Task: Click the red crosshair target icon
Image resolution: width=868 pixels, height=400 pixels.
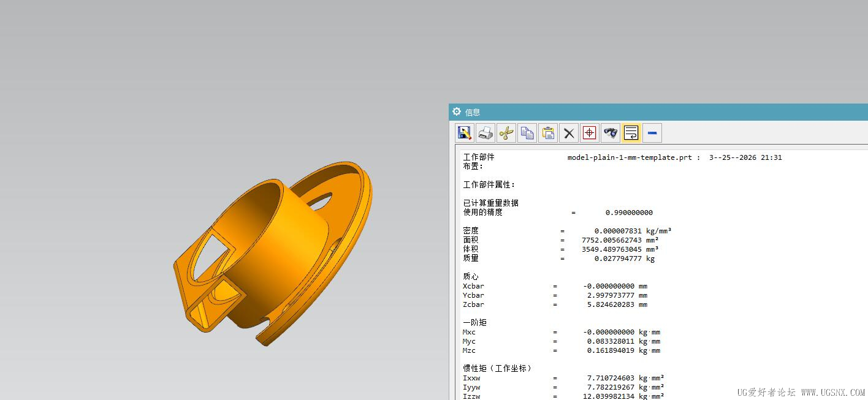Action: click(x=590, y=132)
